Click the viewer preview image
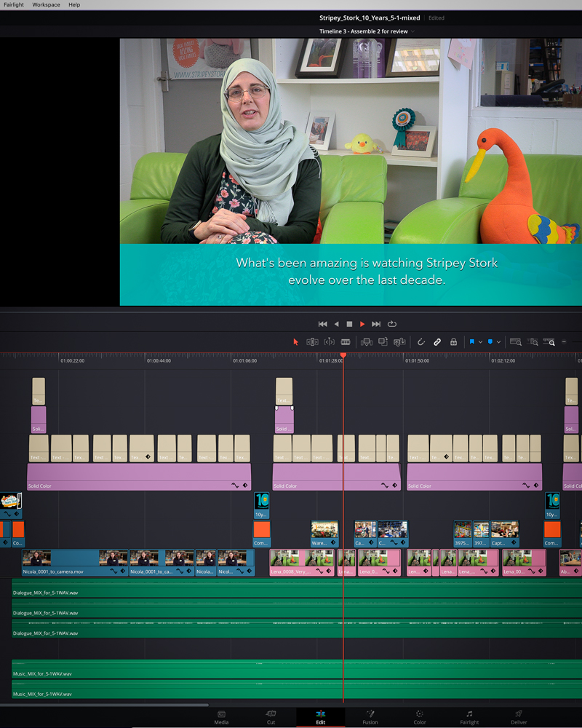 (351, 172)
